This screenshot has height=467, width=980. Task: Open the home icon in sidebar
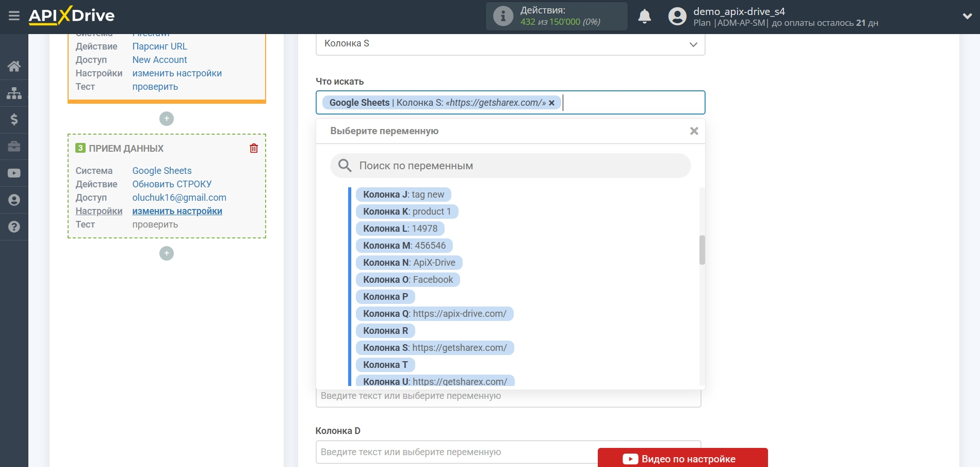[14, 66]
